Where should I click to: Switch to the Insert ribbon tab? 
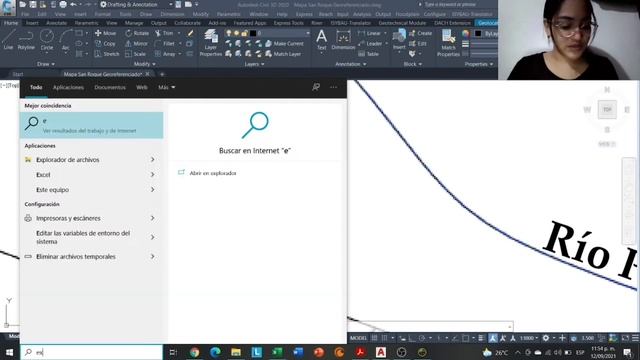(x=32, y=23)
